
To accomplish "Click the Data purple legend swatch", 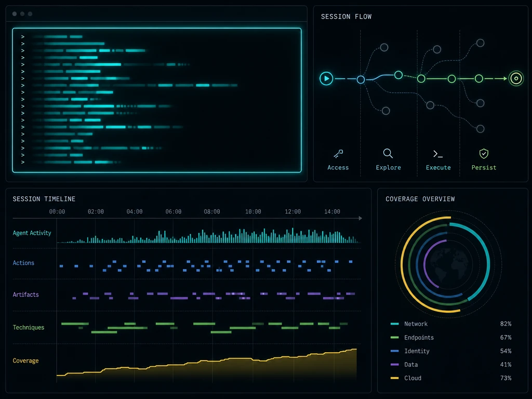I will 395,365.
